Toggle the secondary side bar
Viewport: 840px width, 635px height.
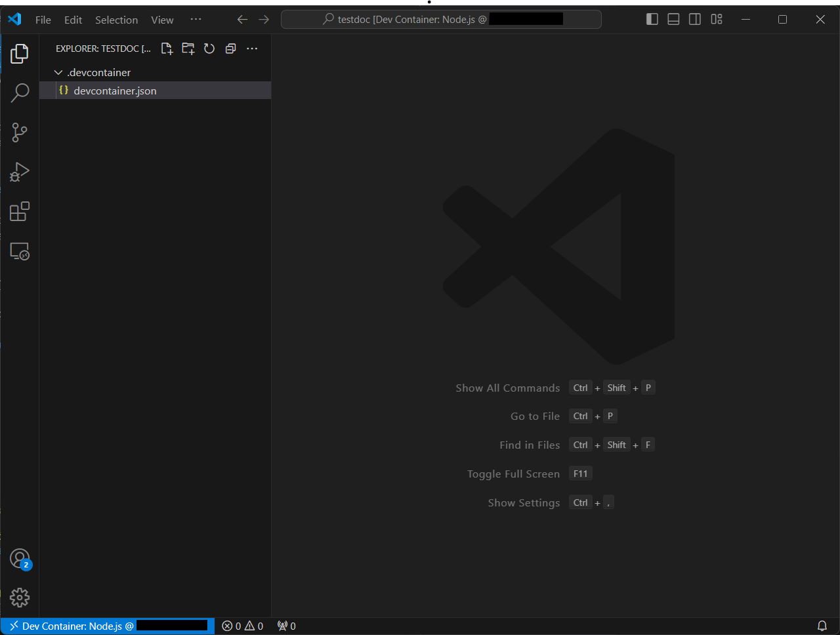[695, 19]
